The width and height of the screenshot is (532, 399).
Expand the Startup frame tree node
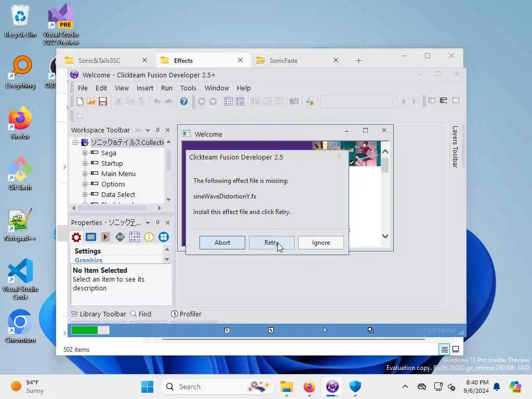click(85, 164)
